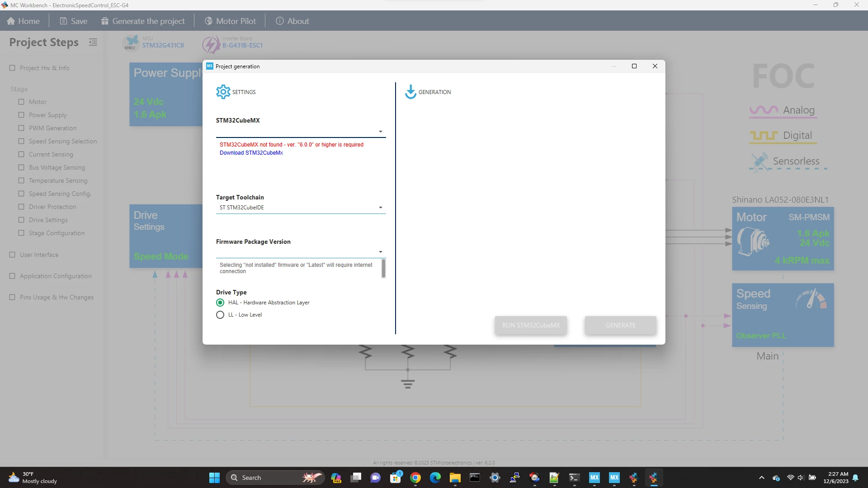Show hidden tray icons chevron
The width and height of the screenshot is (868, 488).
tap(762, 478)
